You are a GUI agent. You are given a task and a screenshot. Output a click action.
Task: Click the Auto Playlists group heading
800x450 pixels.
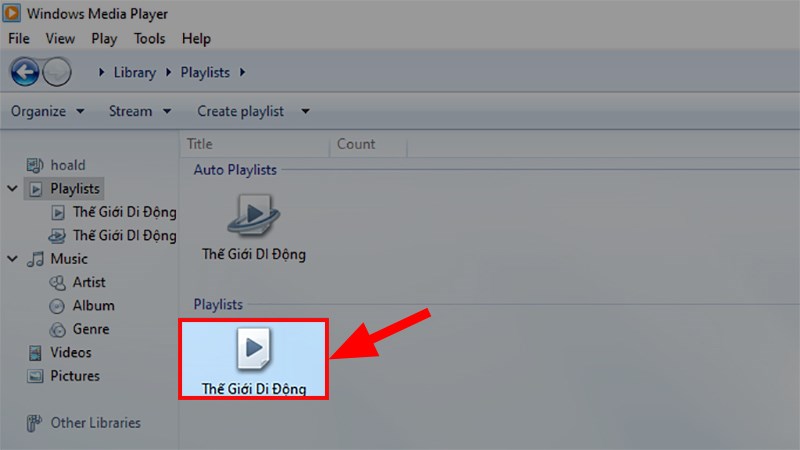click(235, 170)
